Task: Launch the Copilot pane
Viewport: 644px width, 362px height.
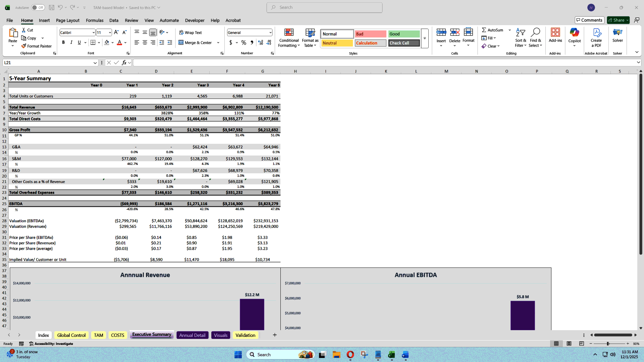Action: click(574, 37)
